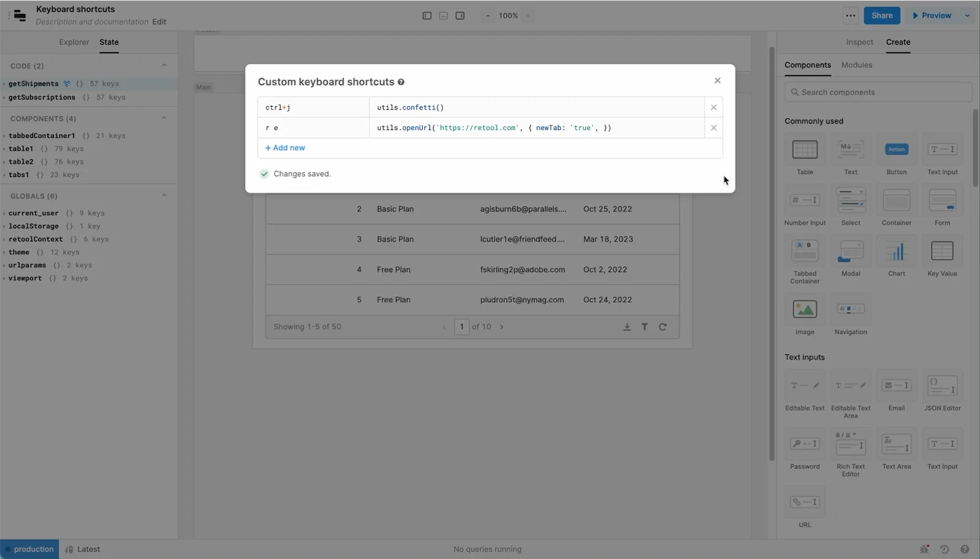This screenshot has width=980, height=559.
Task: Select the JSON Editor component icon
Action: coord(942,386)
